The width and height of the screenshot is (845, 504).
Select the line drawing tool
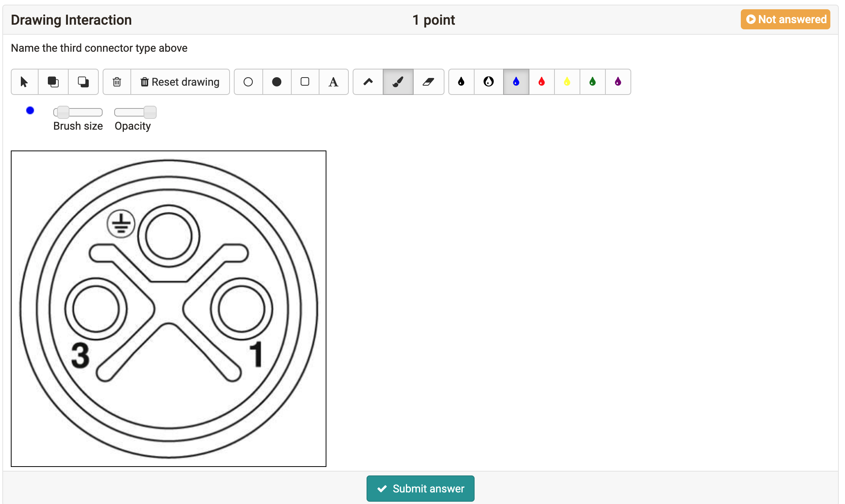click(x=368, y=82)
